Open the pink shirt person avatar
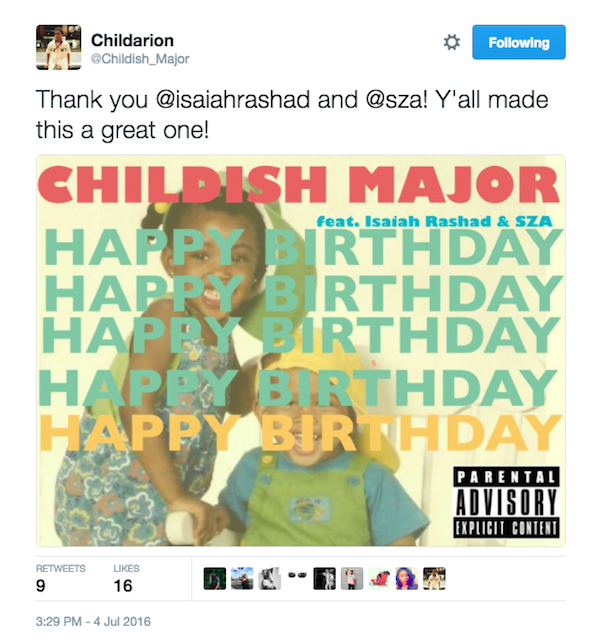This screenshot has width=600, height=642. click(x=352, y=579)
